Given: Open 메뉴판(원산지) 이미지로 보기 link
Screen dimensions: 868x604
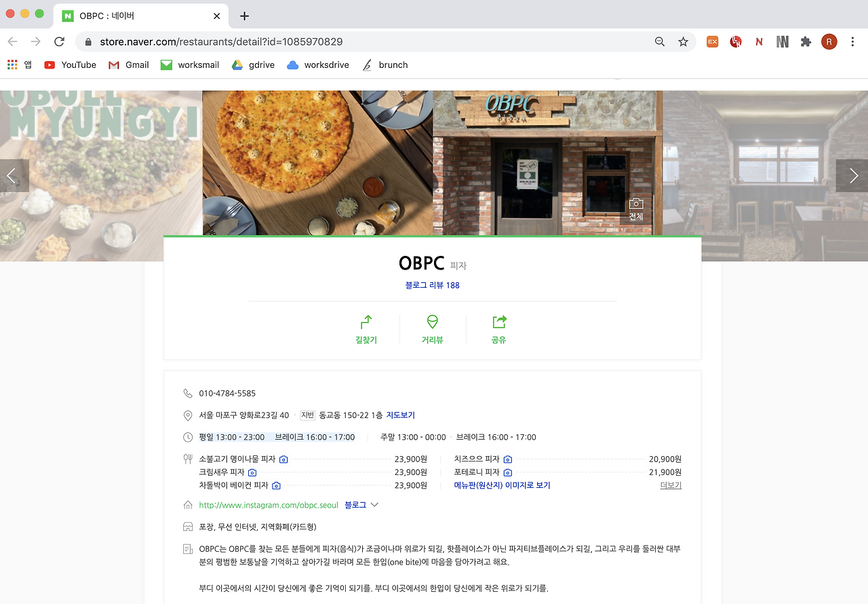Looking at the screenshot, I should (502, 486).
